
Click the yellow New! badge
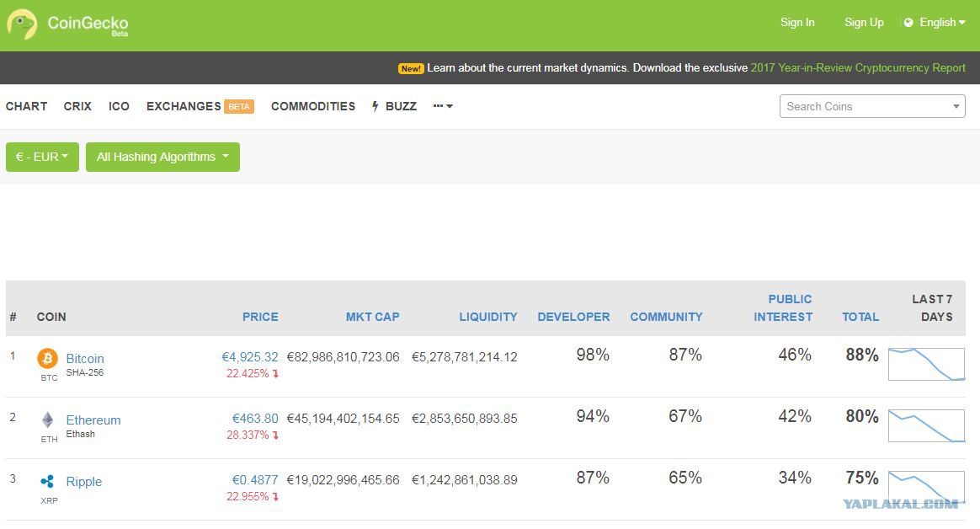click(x=411, y=68)
